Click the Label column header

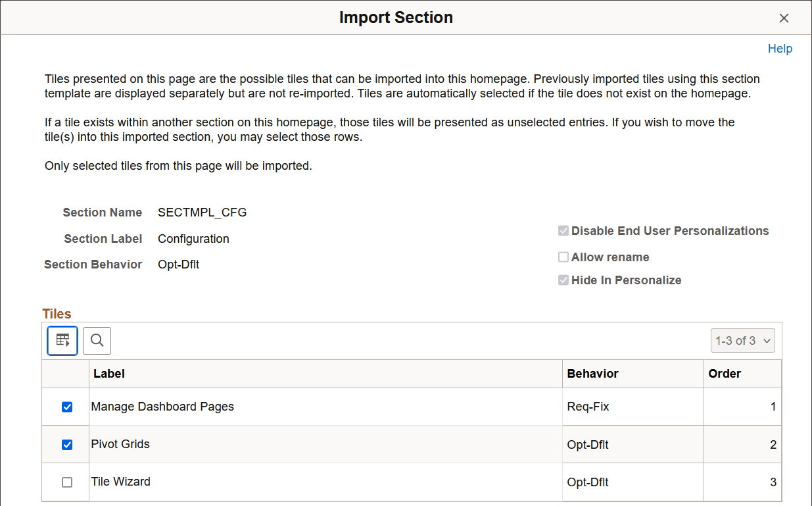click(109, 373)
